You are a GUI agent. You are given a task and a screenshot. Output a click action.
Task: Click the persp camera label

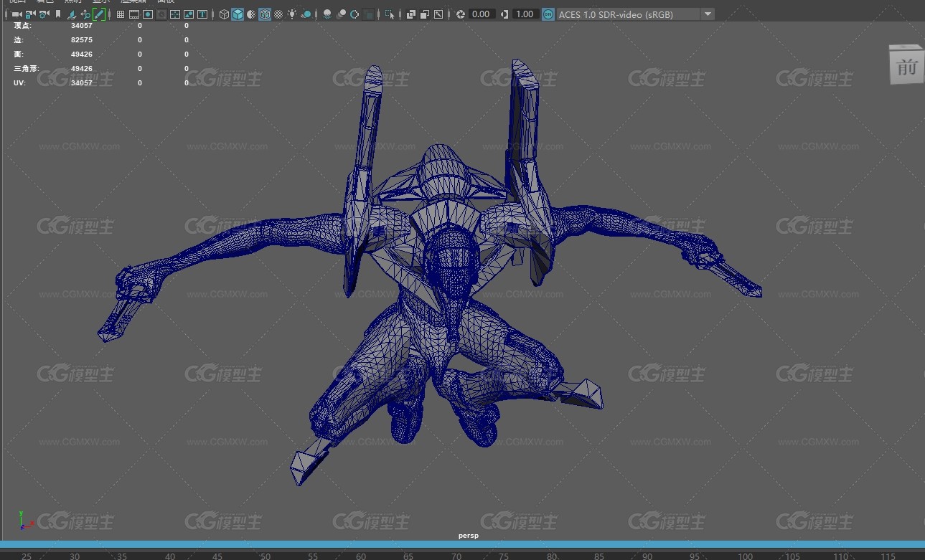469,536
